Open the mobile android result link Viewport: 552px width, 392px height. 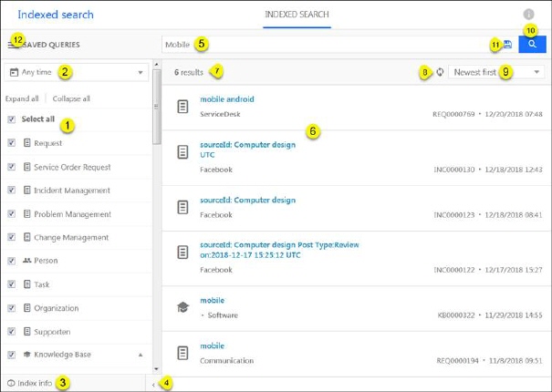[x=226, y=99]
